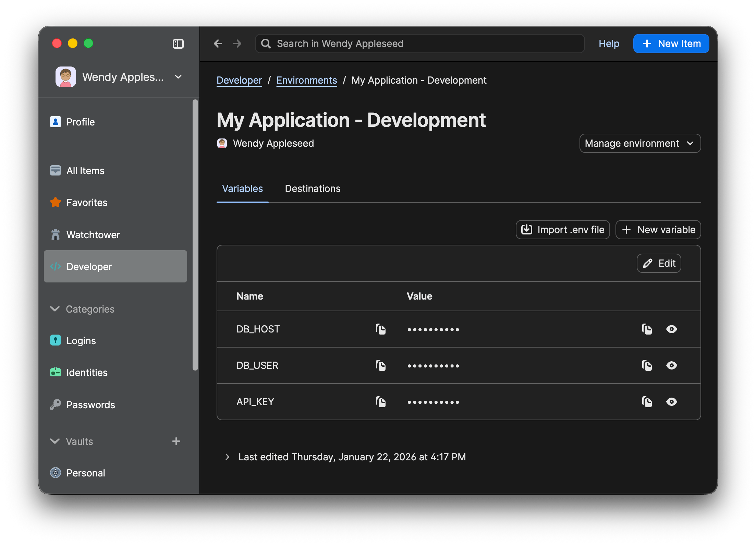Click the Favorites star icon
Screen dimensions: 756x545
(55, 202)
